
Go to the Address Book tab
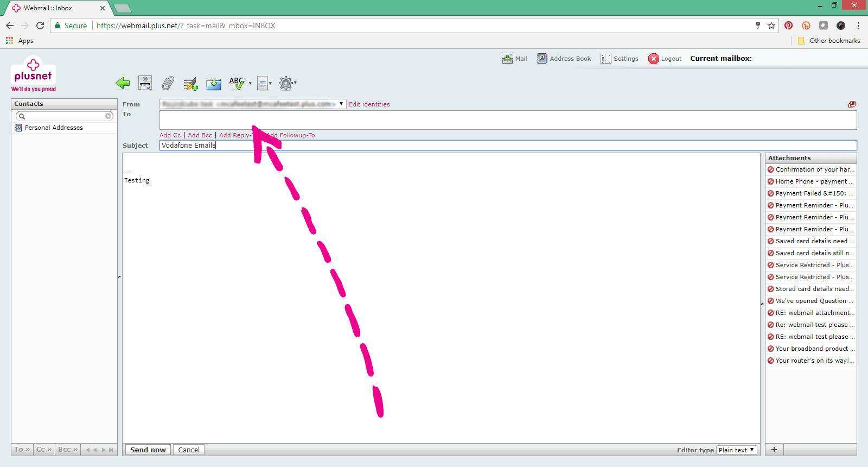pyautogui.click(x=564, y=59)
